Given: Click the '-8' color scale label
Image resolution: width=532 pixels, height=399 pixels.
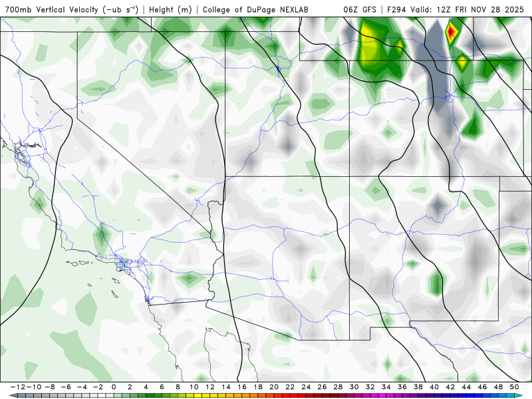Looking at the screenshot, I should click(50, 387).
